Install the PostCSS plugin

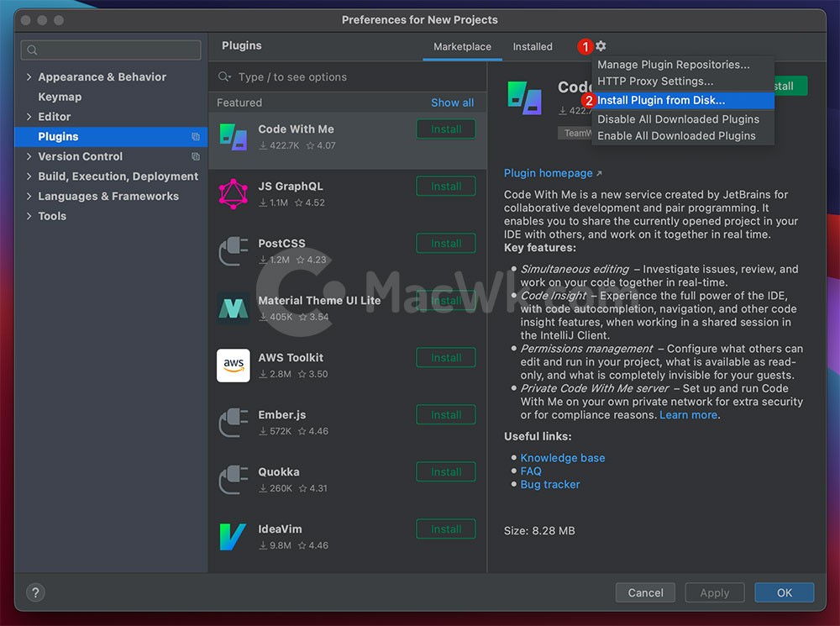coord(445,244)
